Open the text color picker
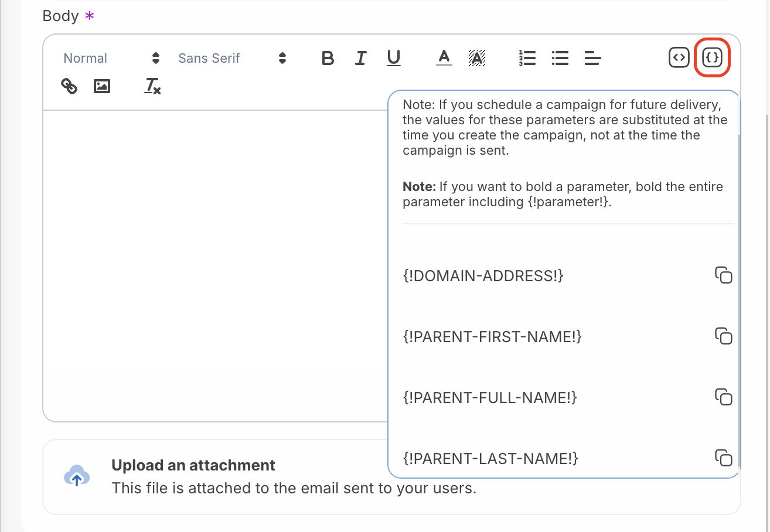770x532 pixels. pos(444,58)
